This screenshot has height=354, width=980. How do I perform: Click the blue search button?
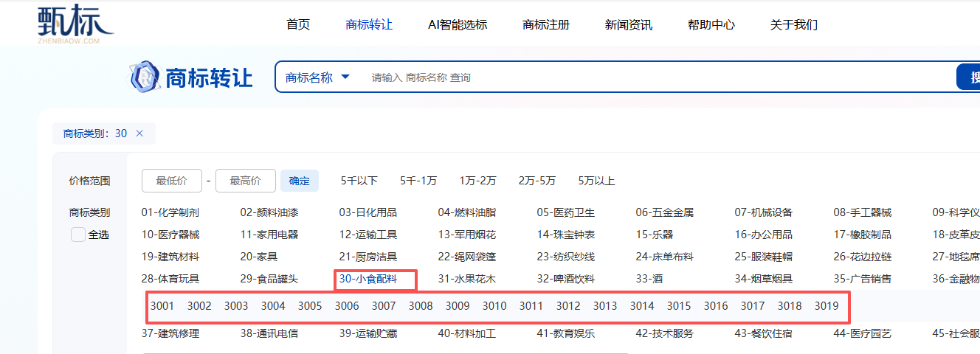[968, 77]
